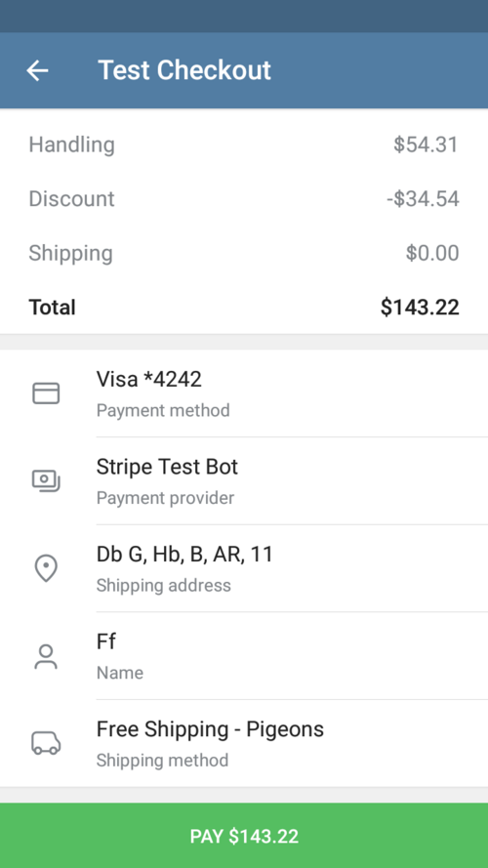The image size is (488, 868).
Task: Click the location pin icon
Action: coord(46,568)
